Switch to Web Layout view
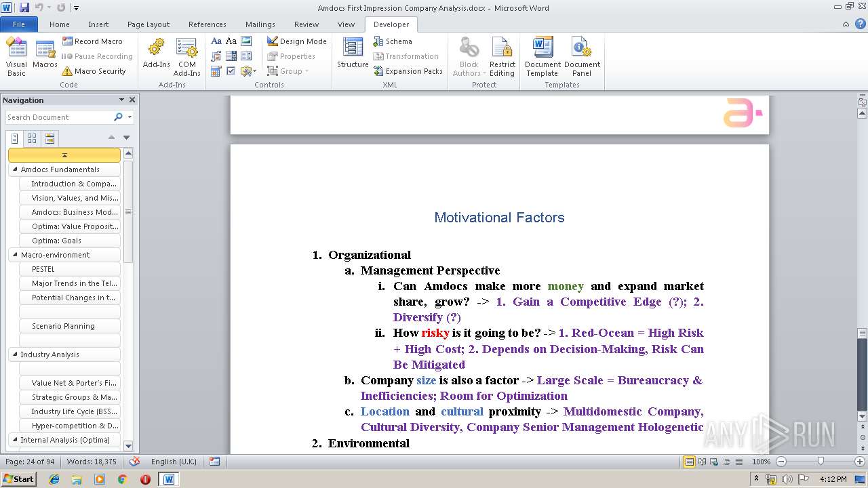This screenshot has height=488, width=868. 713,462
